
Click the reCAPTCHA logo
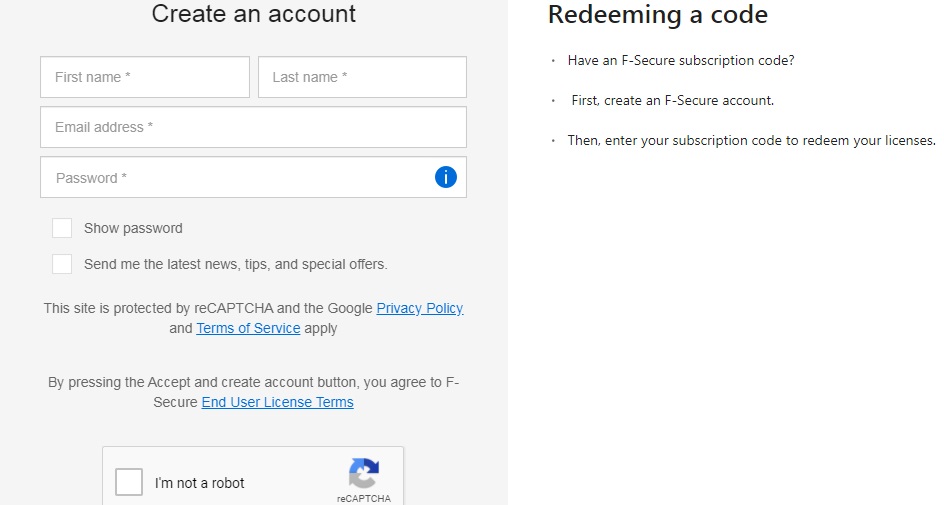(x=364, y=473)
